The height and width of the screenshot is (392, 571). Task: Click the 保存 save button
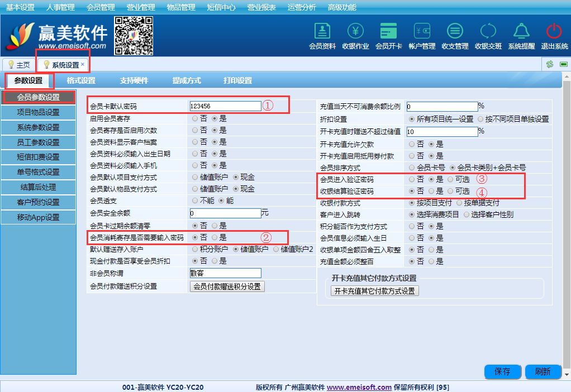click(503, 371)
